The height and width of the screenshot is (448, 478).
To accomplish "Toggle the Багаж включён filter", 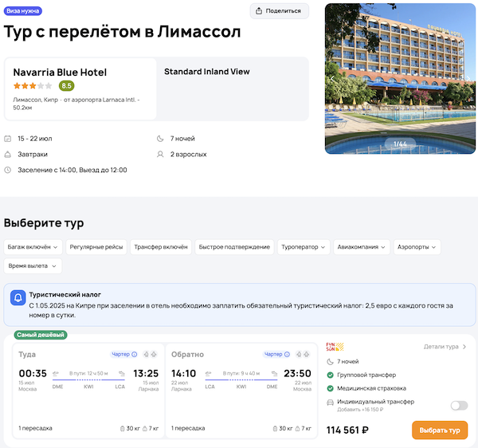I will [x=32, y=247].
